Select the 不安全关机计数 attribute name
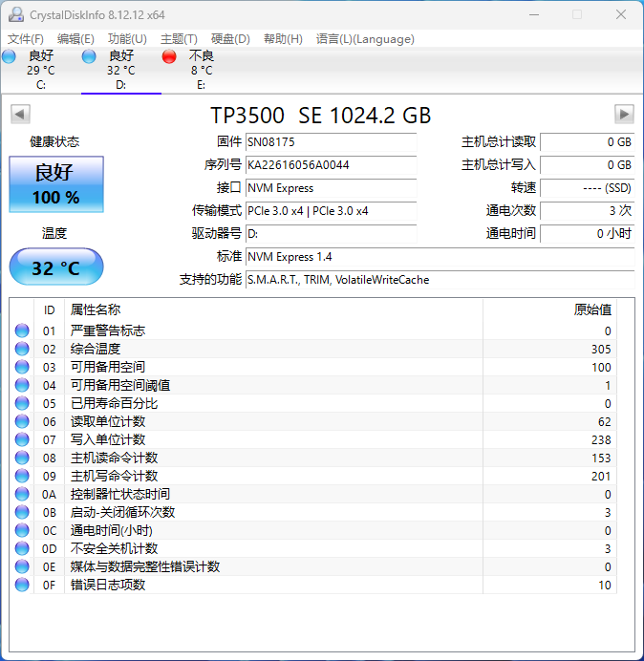Image resolution: width=644 pixels, height=661 pixels. point(114,548)
